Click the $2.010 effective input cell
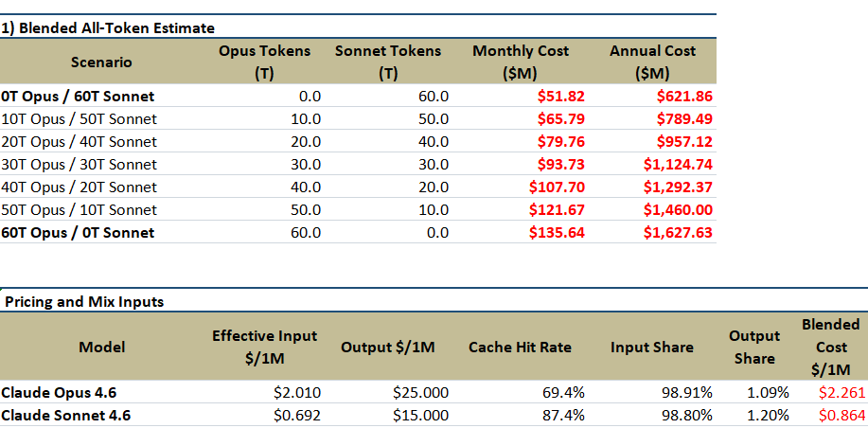Viewport: 868px width, 446px height. (x=297, y=392)
